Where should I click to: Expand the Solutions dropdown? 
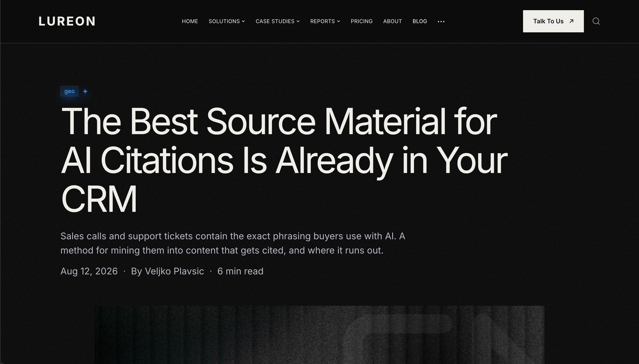tap(227, 21)
